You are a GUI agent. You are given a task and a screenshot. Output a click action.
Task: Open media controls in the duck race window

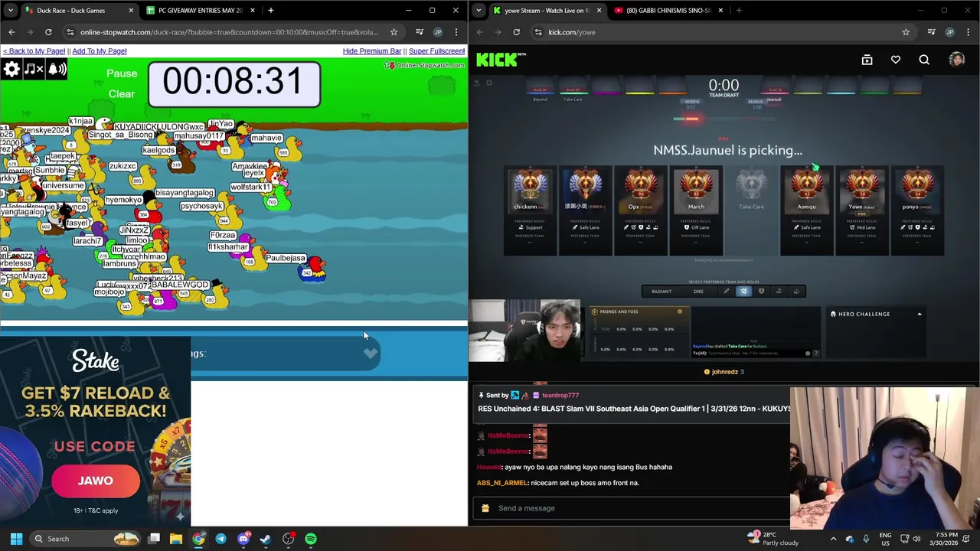click(420, 32)
